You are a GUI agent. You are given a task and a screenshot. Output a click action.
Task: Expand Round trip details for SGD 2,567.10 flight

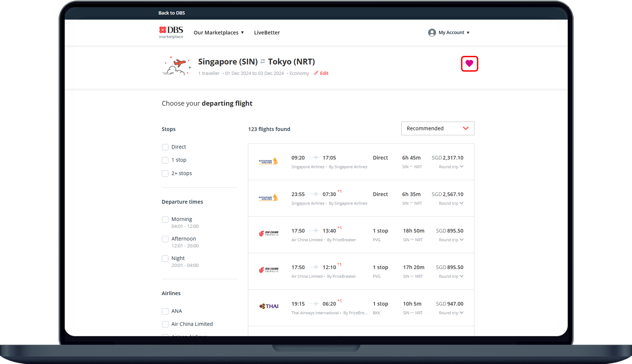(x=451, y=203)
